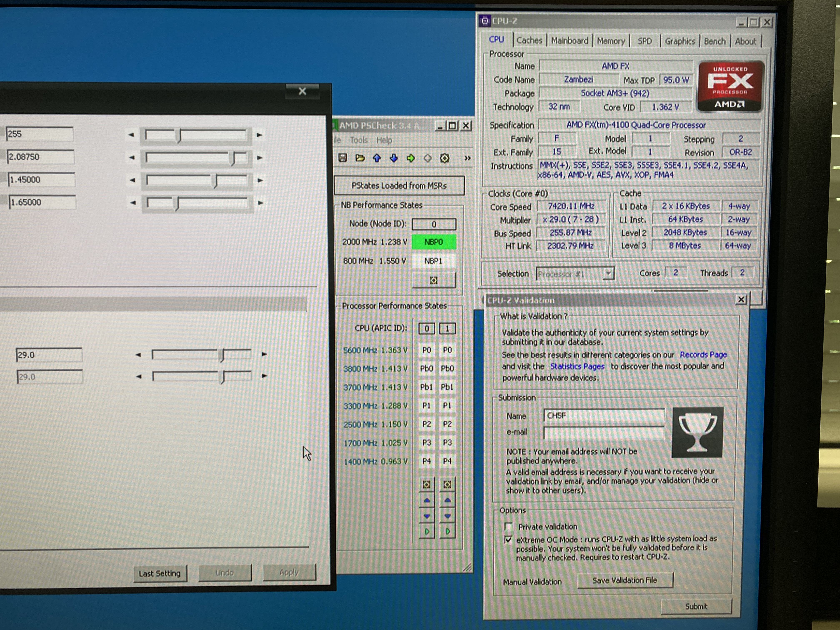Uncheck the eXtreme OC Mode checkbox

pyautogui.click(x=508, y=539)
